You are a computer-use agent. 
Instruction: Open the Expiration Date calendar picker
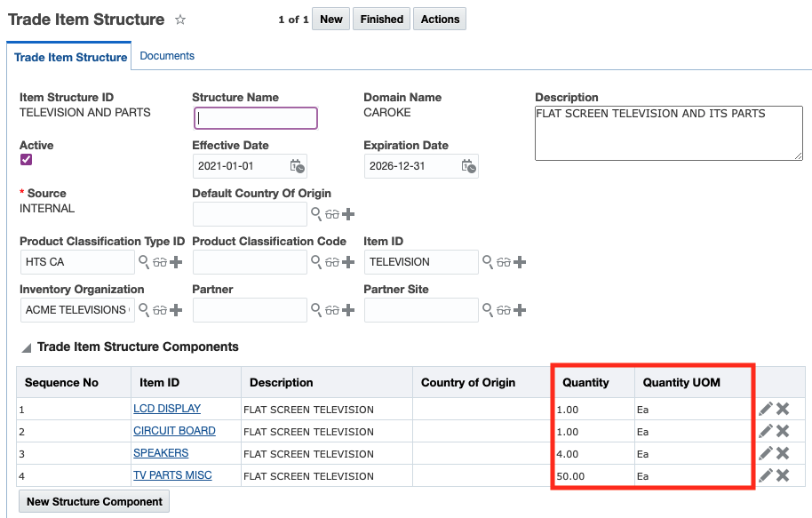tap(468, 166)
